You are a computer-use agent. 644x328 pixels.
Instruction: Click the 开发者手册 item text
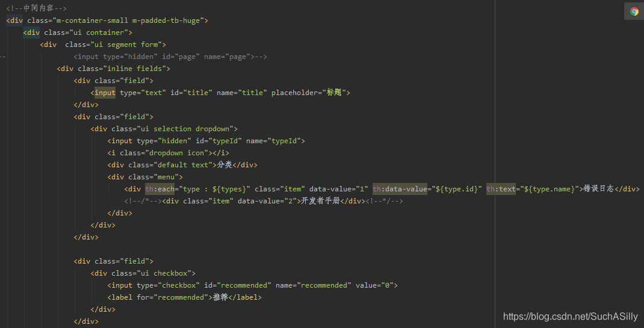pos(320,201)
